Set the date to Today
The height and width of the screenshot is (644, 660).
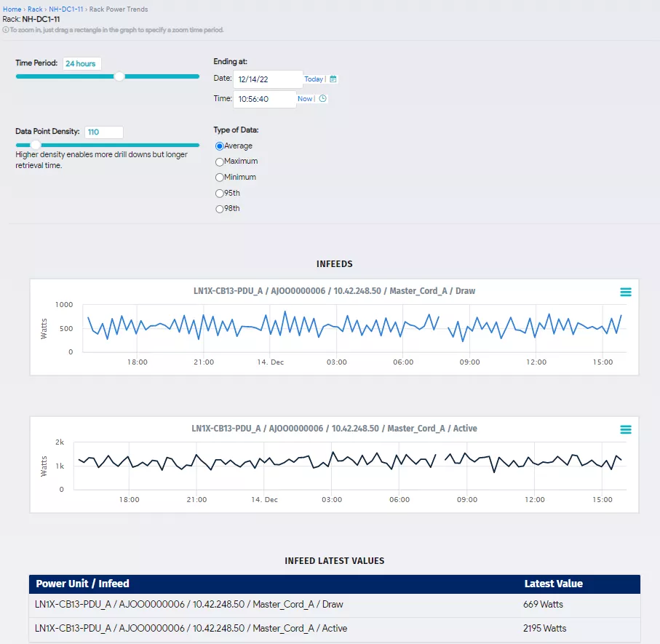pos(314,79)
